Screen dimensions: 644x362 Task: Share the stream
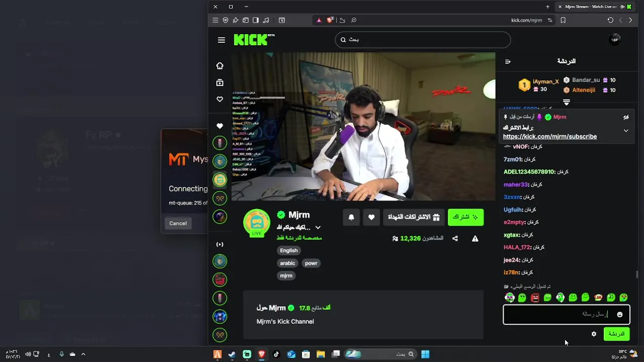tap(455, 238)
